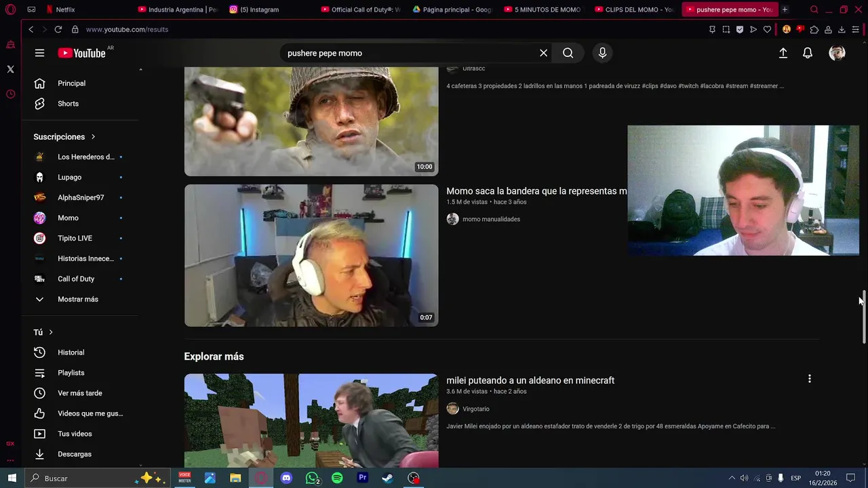The image size is (868, 488).
Task: Visit the Virgotario channel
Action: coord(475,409)
